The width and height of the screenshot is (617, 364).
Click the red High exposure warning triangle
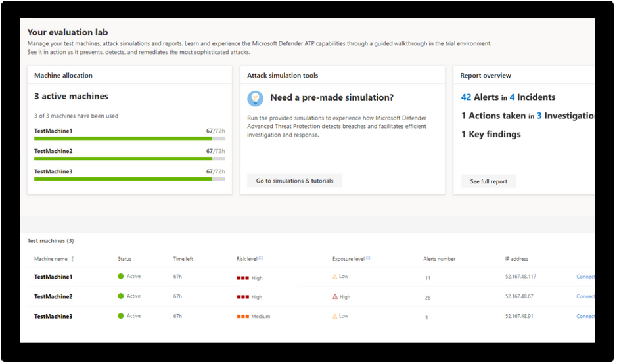(335, 297)
